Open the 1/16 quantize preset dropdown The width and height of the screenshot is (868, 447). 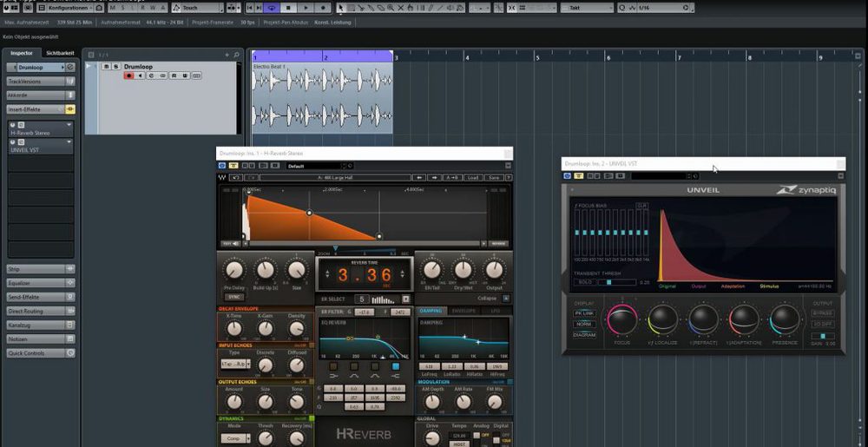pos(661,8)
